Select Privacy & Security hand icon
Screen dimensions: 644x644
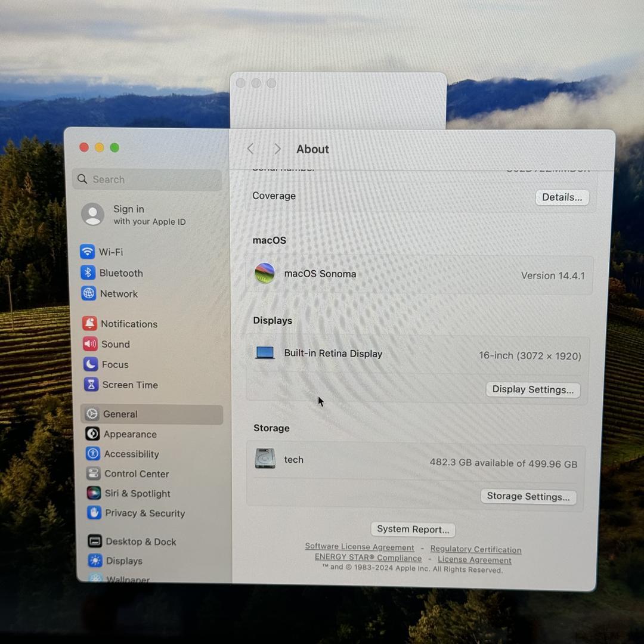tap(94, 513)
